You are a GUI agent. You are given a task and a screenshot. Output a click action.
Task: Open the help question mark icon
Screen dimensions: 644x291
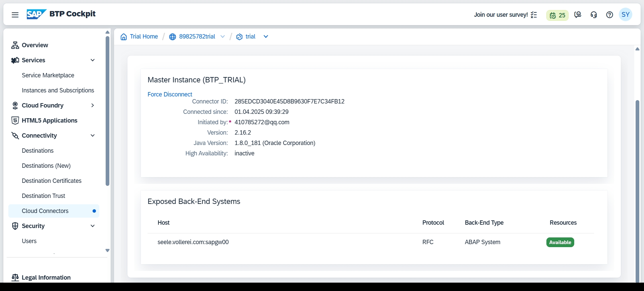609,15
